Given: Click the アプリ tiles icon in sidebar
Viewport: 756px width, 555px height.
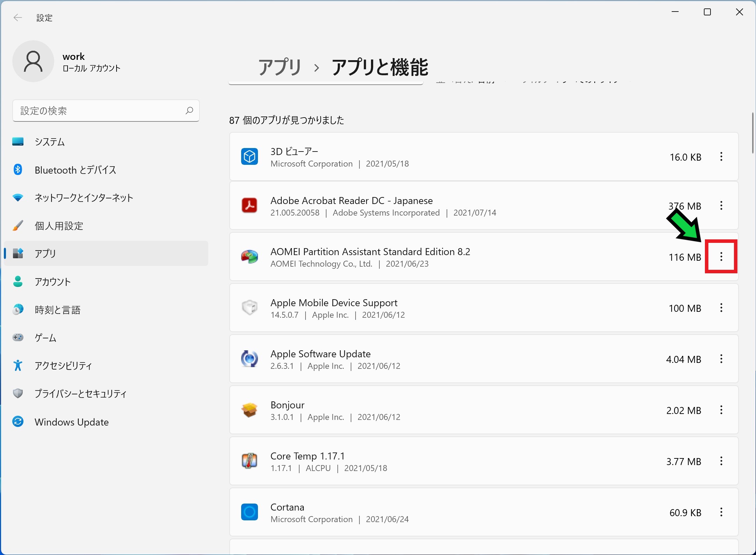Looking at the screenshot, I should pos(18,253).
